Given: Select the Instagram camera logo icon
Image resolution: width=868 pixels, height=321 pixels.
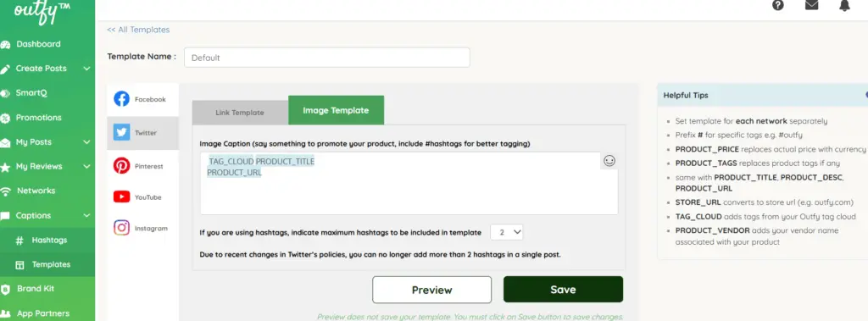Looking at the screenshot, I should click(122, 228).
